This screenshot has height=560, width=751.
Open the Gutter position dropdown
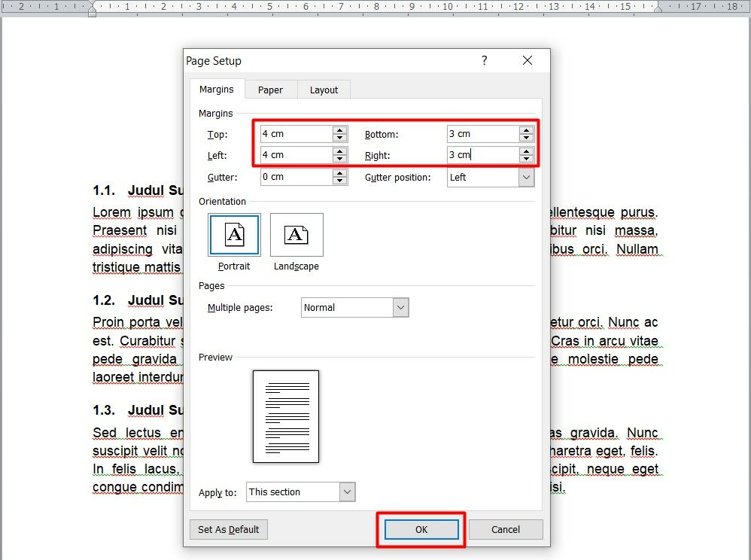[526, 178]
